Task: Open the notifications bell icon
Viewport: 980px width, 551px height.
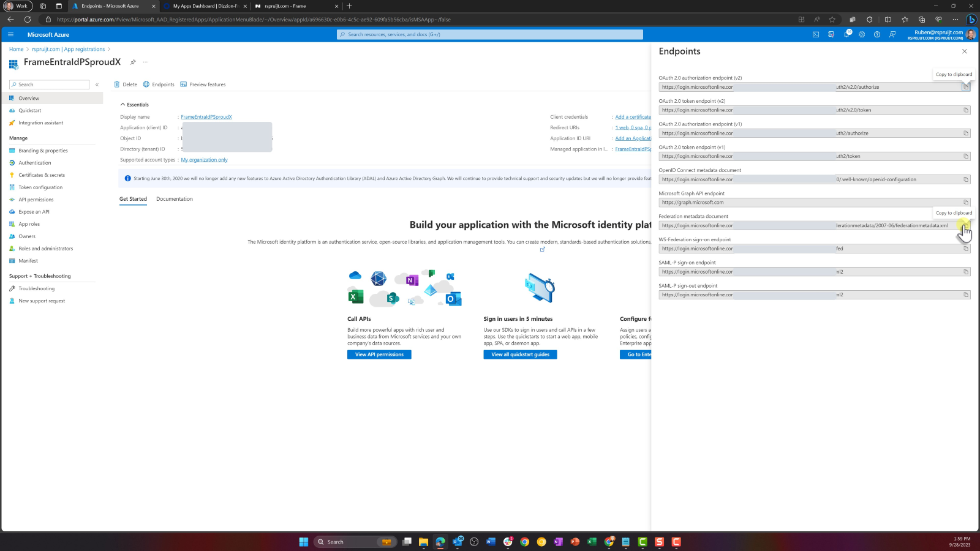Action: [x=846, y=35]
